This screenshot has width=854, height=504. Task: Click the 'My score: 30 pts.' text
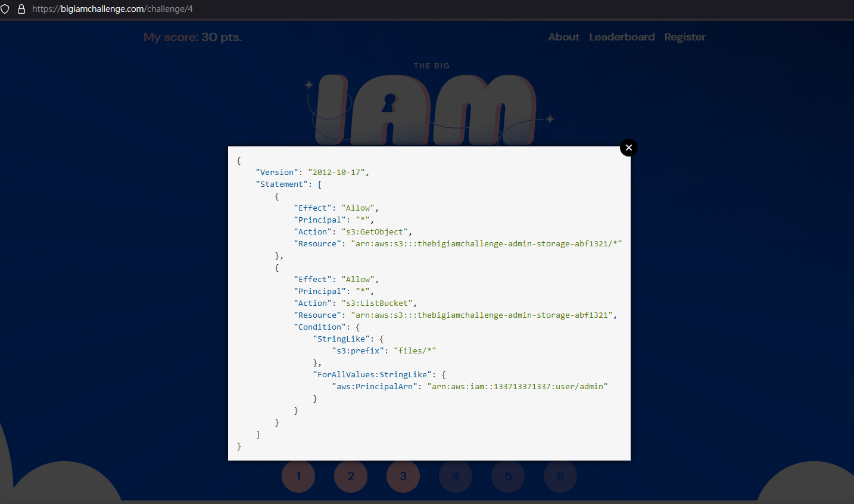pyautogui.click(x=192, y=37)
